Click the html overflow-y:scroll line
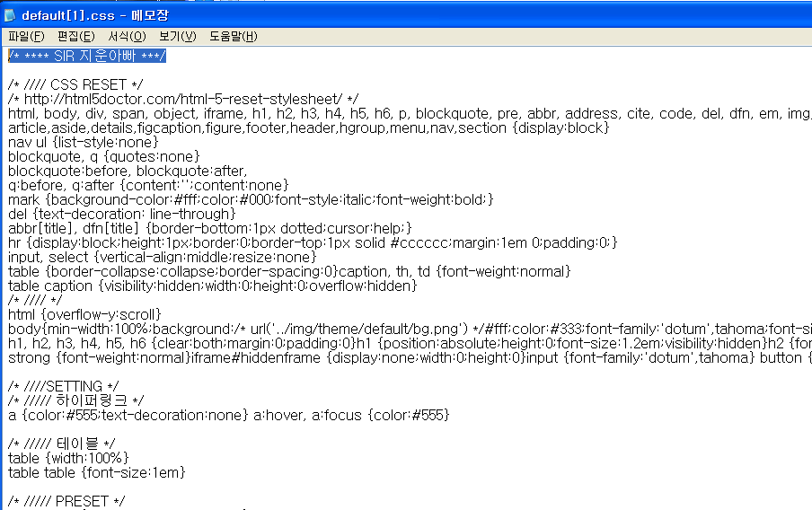Image resolution: width=812 pixels, height=510 pixels. (x=84, y=315)
